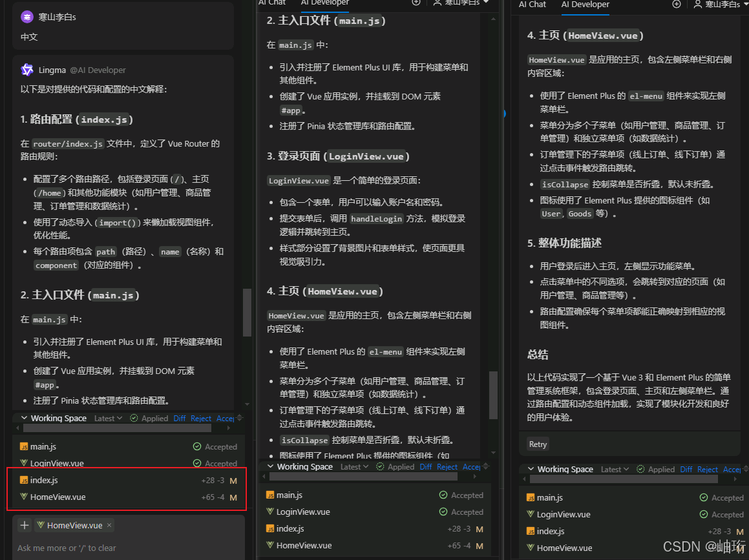Click Reject link in right Working Space

click(708, 470)
